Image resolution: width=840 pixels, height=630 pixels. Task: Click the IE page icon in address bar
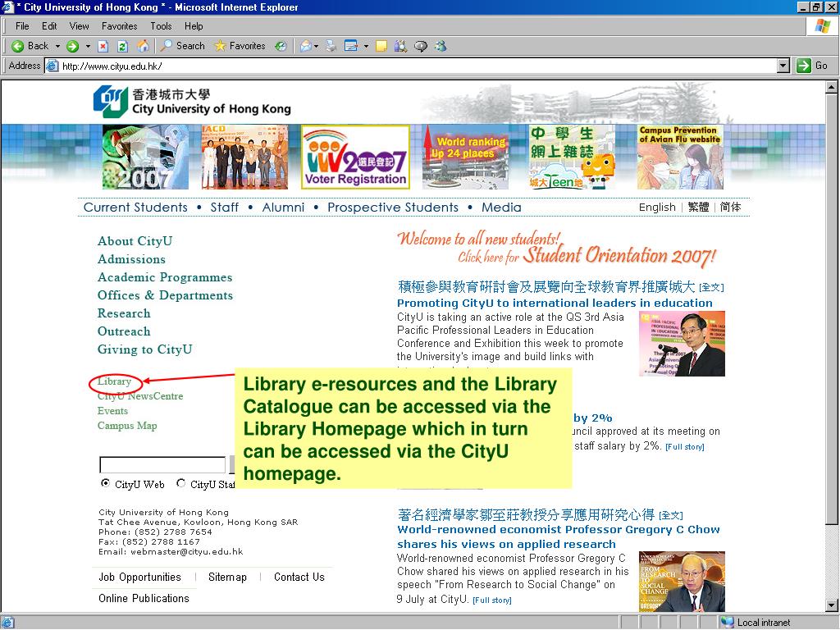point(52,66)
